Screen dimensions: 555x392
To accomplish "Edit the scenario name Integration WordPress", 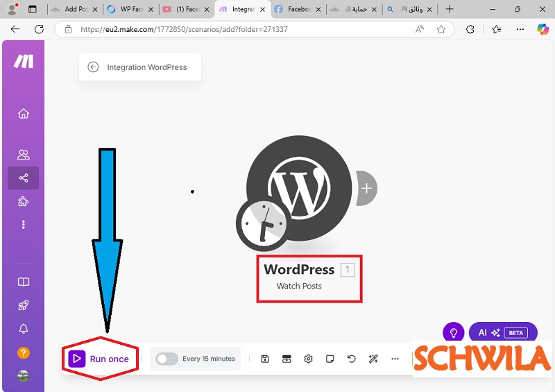I will click(147, 67).
